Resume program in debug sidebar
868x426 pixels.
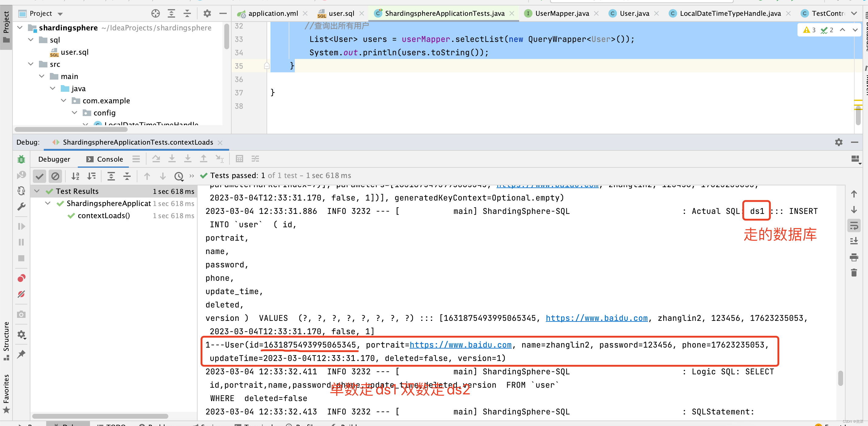point(21,226)
